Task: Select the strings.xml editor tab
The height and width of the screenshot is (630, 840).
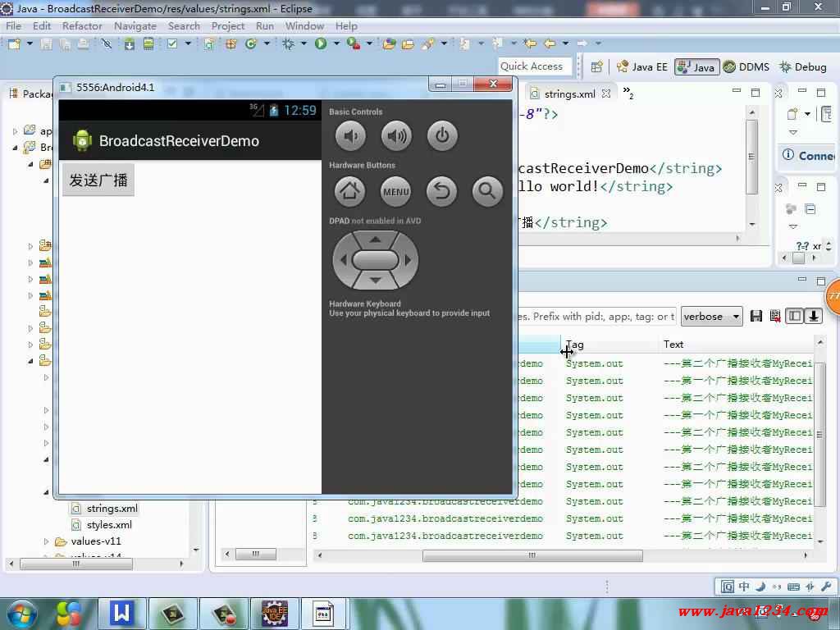Action: (x=569, y=94)
